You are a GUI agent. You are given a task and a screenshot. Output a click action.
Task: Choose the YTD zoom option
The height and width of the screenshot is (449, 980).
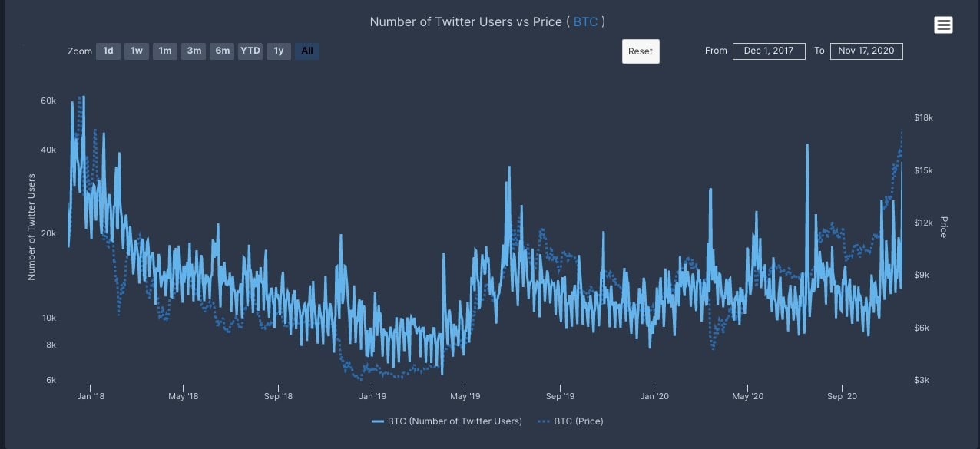[x=250, y=51]
